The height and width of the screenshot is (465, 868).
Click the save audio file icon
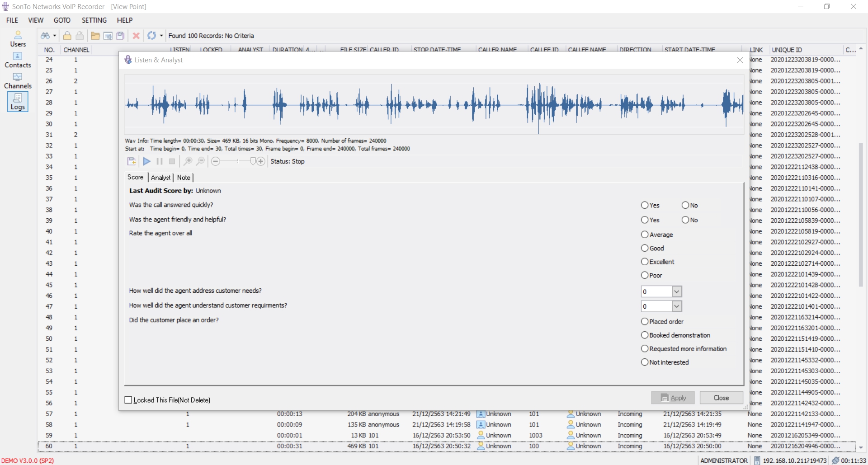131,161
